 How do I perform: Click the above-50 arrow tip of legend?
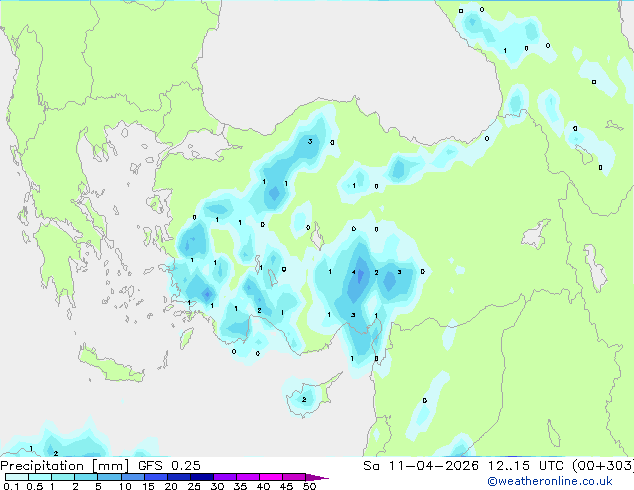317,477
